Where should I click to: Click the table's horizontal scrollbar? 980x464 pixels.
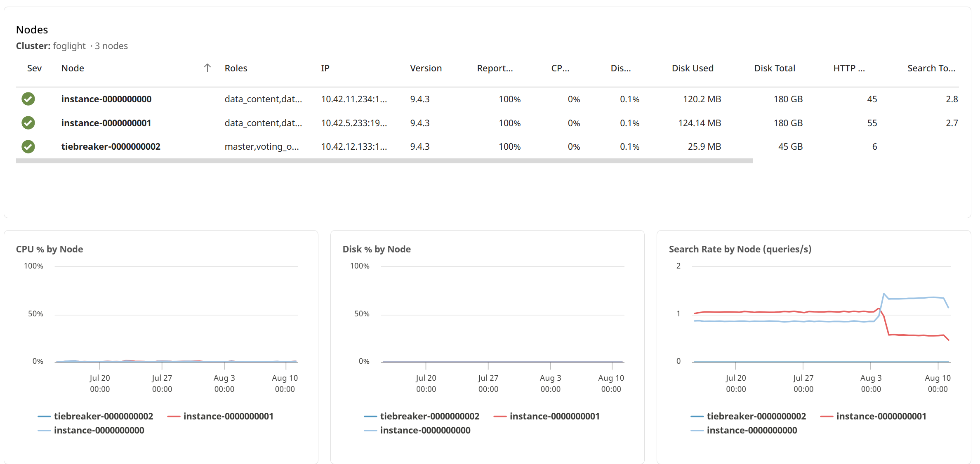coord(384,161)
